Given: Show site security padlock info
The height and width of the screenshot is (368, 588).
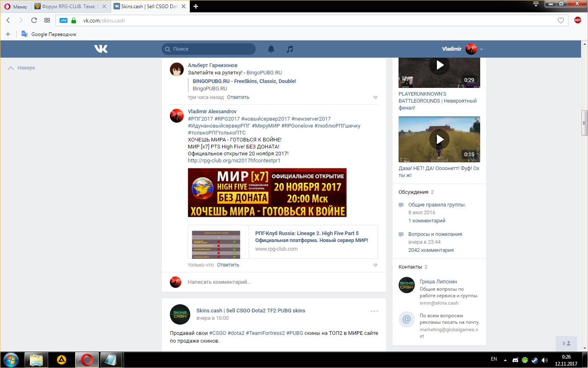Looking at the screenshot, I should pos(73,20).
